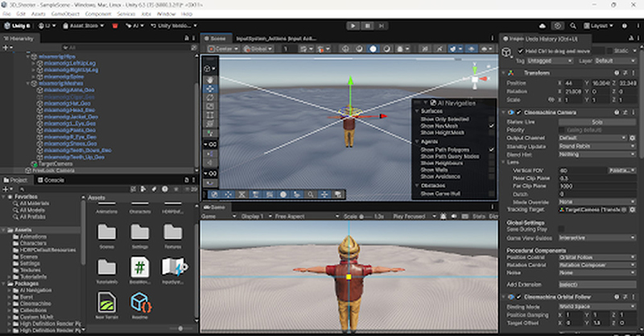The height and width of the screenshot is (336, 644).
Task: Toggle Show HeightMesh checkbox
Action: [x=492, y=132]
